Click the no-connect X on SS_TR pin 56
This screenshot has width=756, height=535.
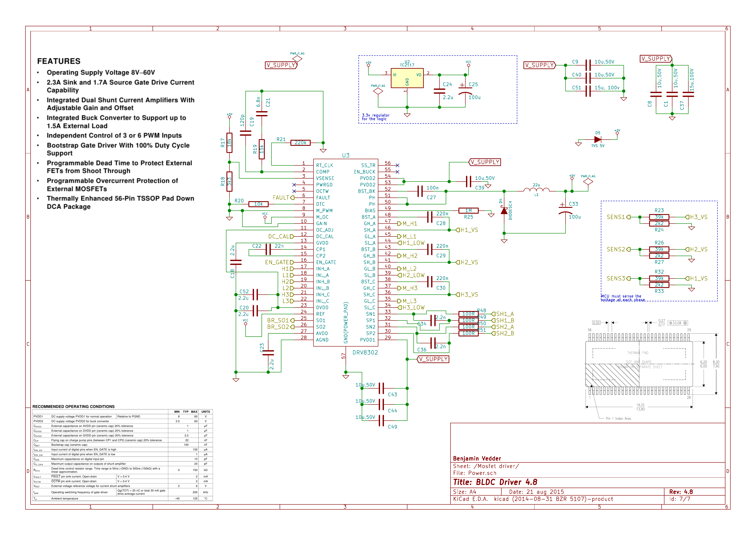(x=397, y=165)
